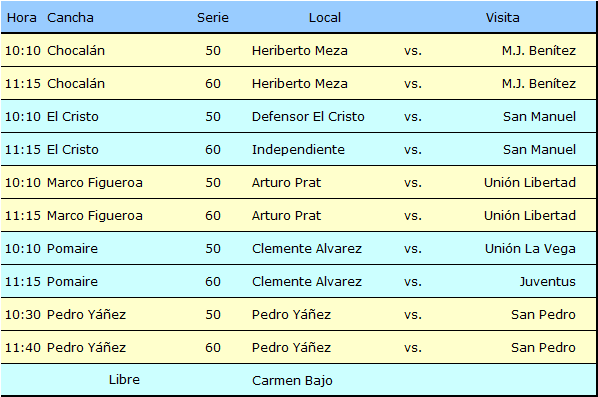
Task: Select the Cancha column header
Action: [x=70, y=18]
